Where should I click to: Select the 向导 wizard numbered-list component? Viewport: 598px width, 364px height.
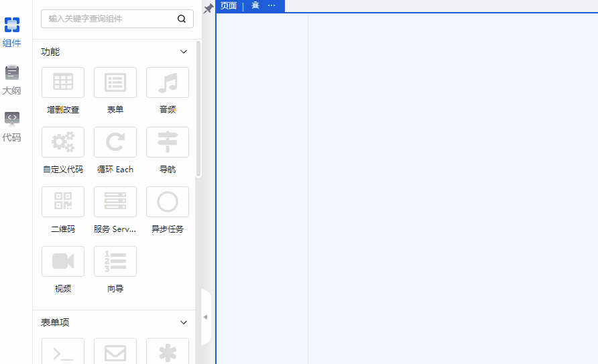115,261
